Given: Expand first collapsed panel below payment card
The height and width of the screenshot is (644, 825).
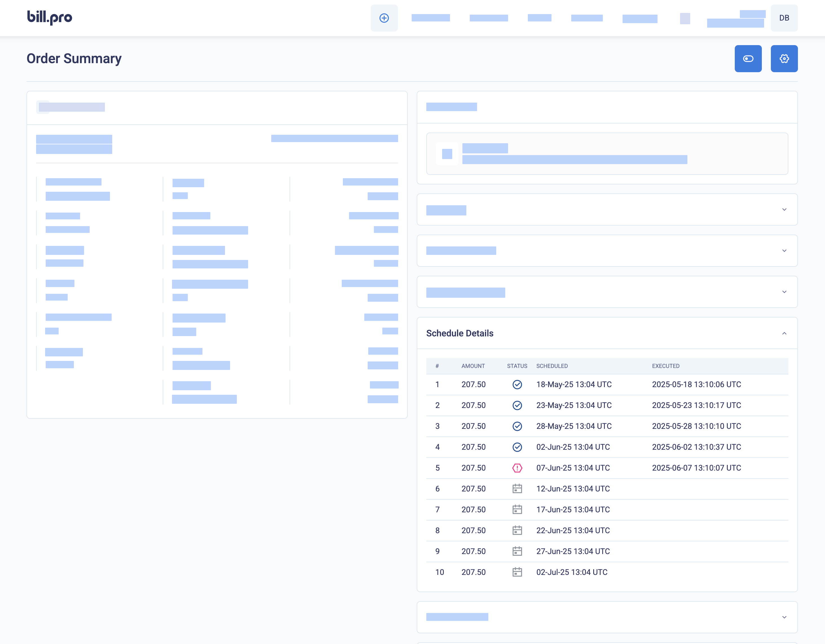Looking at the screenshot, I should (x=784, y=209).
